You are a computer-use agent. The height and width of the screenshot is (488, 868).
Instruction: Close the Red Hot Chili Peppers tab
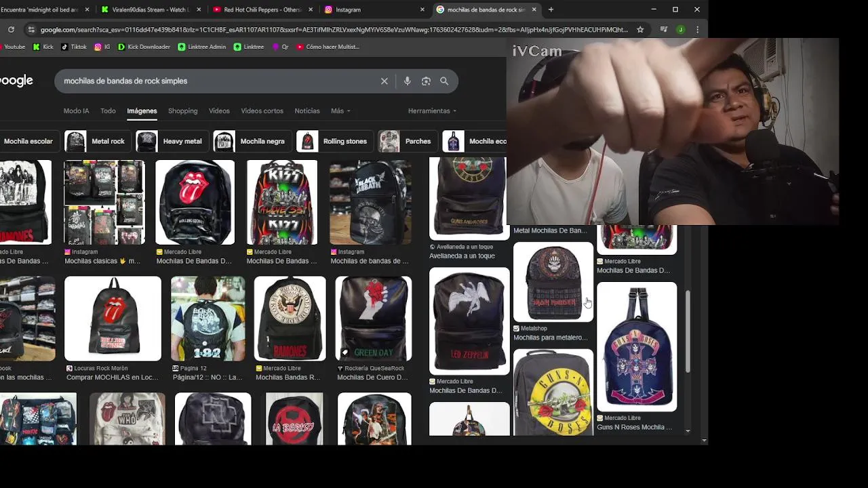tap(311, 9)
